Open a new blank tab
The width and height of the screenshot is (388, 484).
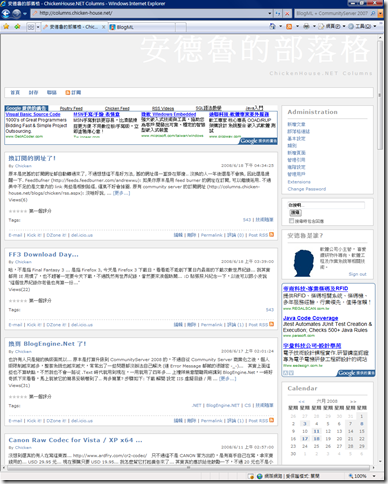[181, 27]
